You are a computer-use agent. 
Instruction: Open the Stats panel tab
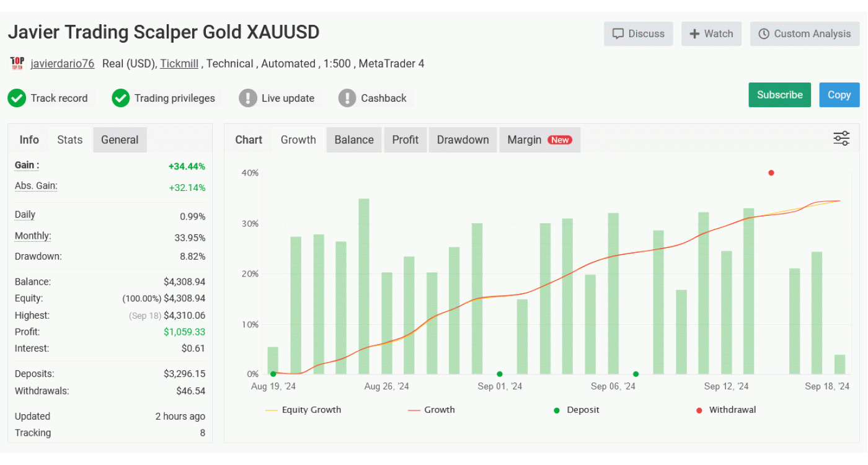[69, 139]
